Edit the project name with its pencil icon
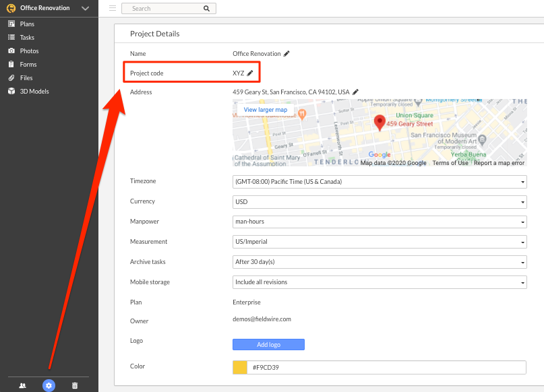 [286, 53]
